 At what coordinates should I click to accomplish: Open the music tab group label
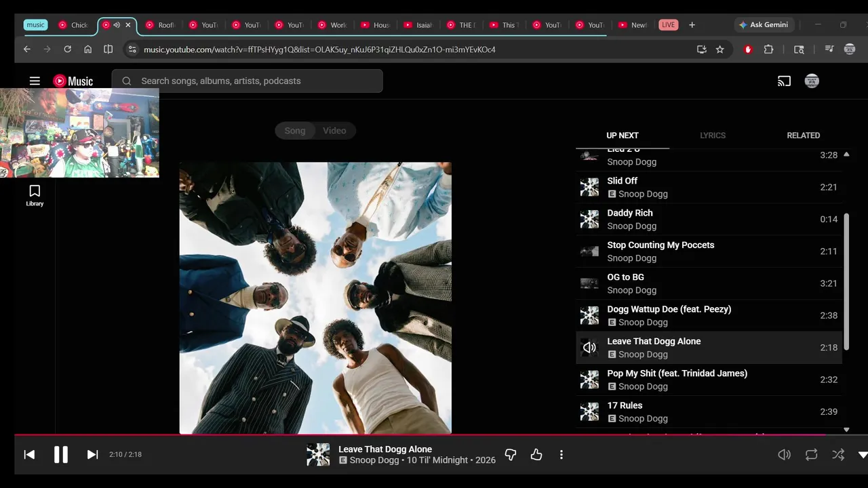point(35,25)
